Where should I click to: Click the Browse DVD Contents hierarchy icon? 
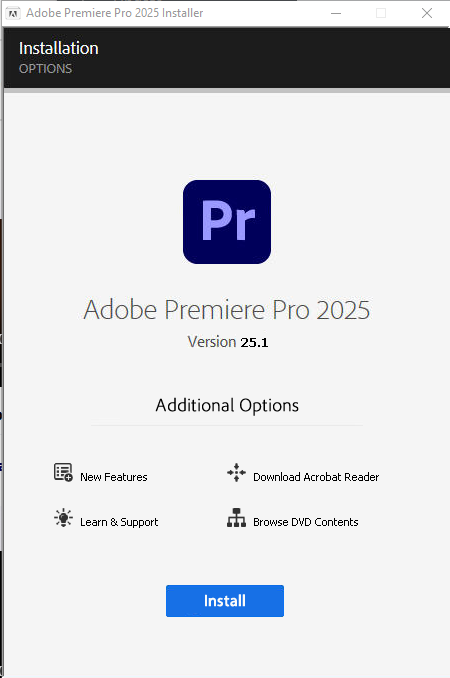236,518
